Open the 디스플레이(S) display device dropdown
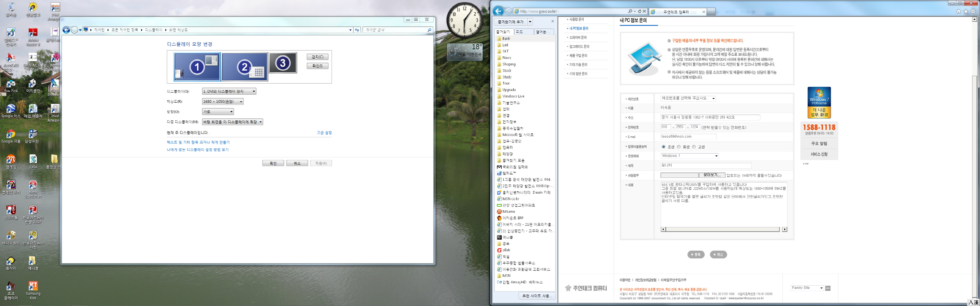 (229, 91)
